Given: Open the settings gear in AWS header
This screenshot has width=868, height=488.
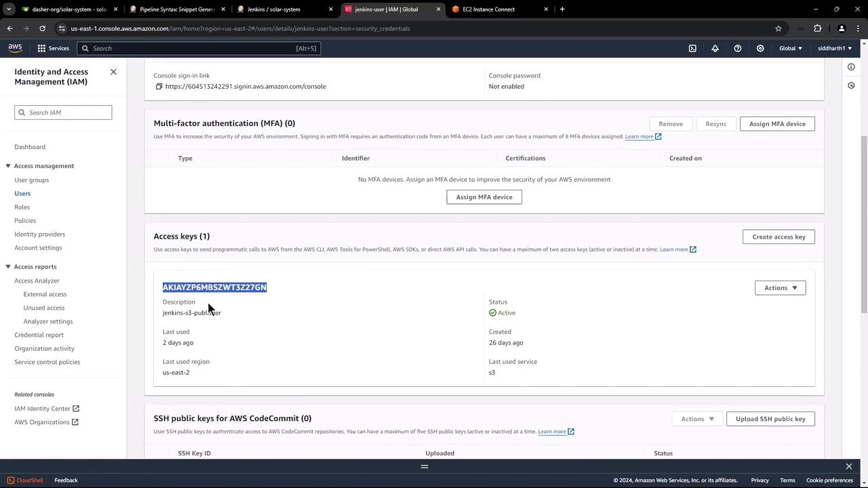Looking at the screenshot, I should click(x=760, y=48).
